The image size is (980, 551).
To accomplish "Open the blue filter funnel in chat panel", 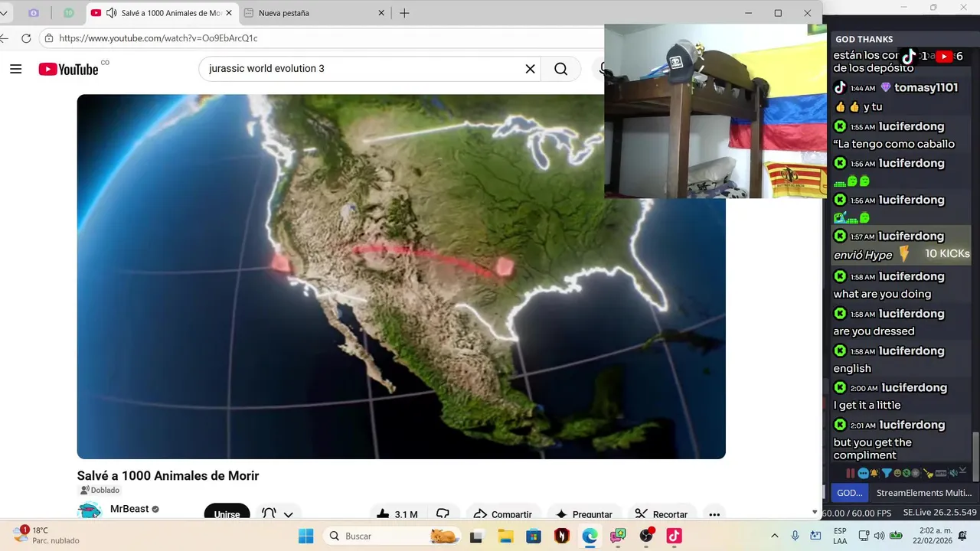I will pos(887,473).
